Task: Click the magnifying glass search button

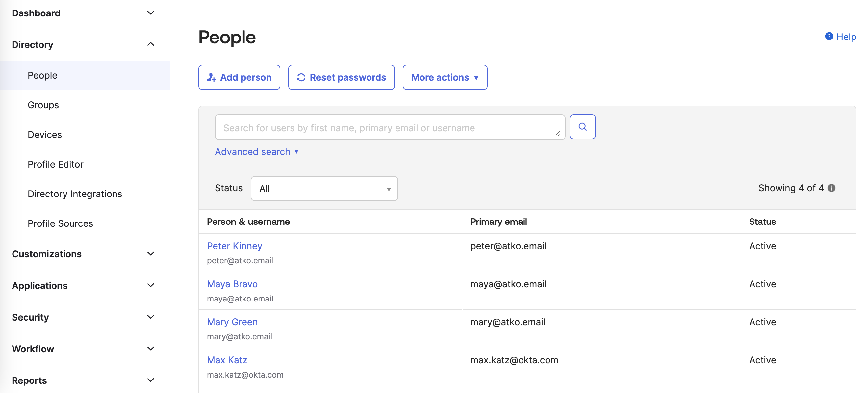Action: pyautogui.click(x=582, y=127)
